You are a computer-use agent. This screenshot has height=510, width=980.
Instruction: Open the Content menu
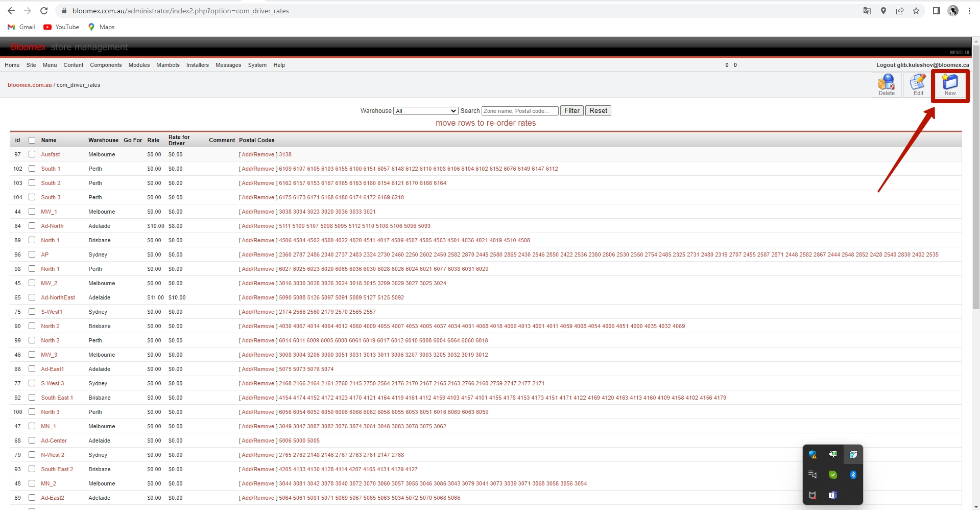[x=74, y=65]
